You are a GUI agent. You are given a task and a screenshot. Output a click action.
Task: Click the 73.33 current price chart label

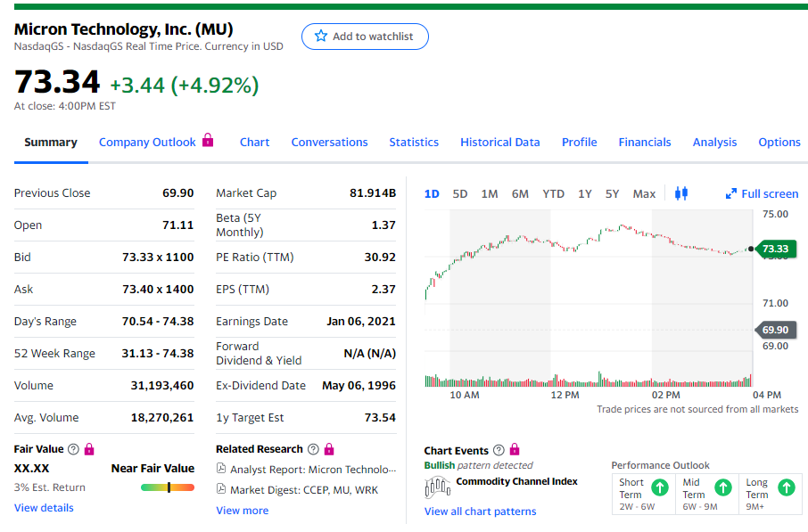point(774,249)
